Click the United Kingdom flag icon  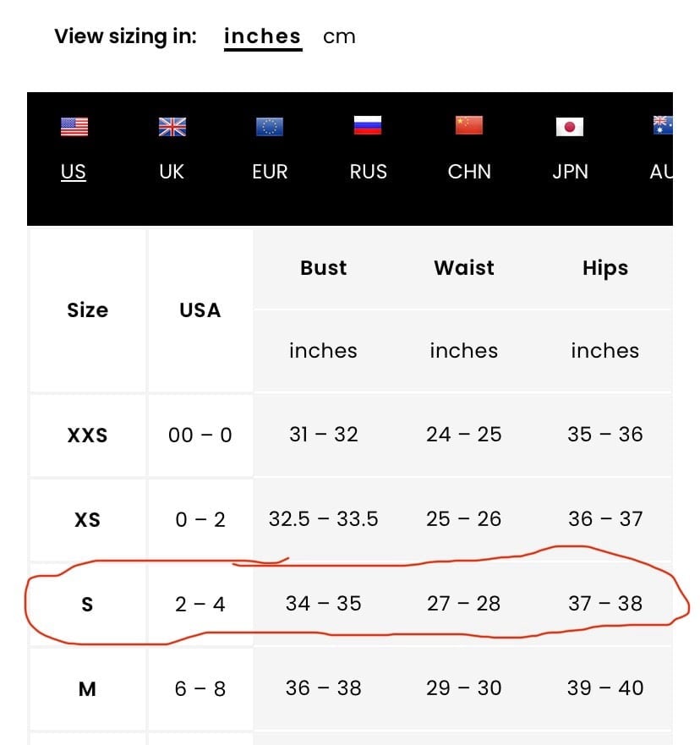[x=172, y=127]
